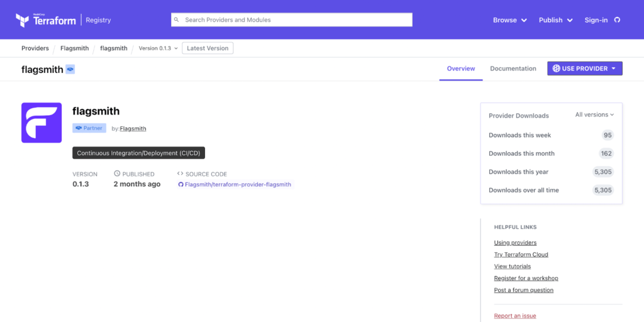Open the Browse dropdown menu
The width and height of the screenshot is (644, 322).
pos(509,20)
